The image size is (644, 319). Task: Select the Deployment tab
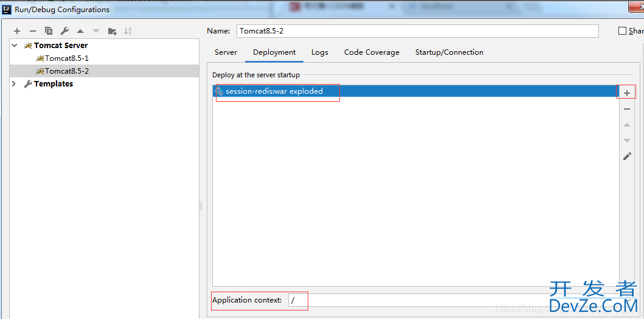274,52
